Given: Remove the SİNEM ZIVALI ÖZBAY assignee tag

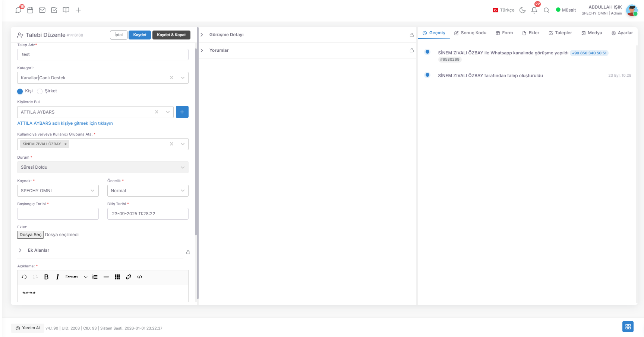Looking at the screenshot, I should (66, 144).
